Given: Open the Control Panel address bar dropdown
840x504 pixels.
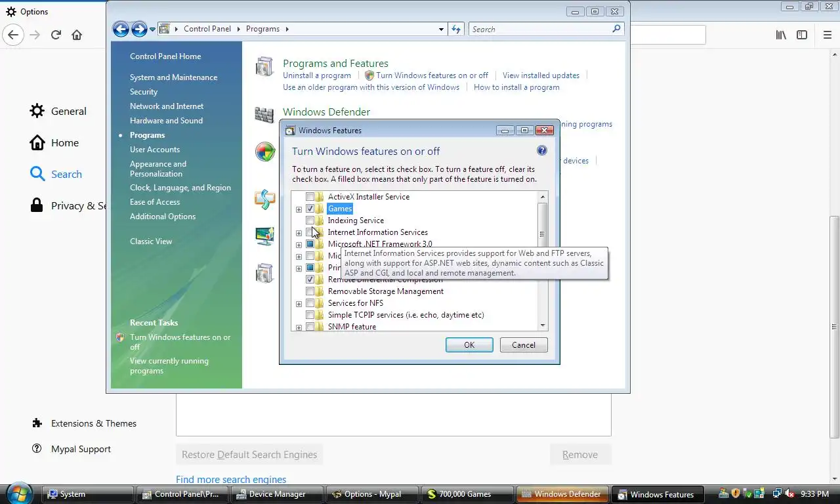Looking at the screenshot, I should pos(441,29).
